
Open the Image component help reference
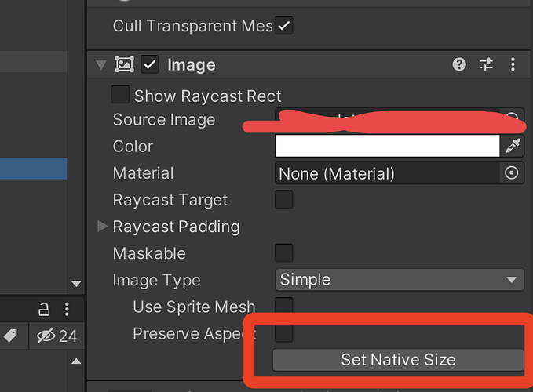(460, 65)
